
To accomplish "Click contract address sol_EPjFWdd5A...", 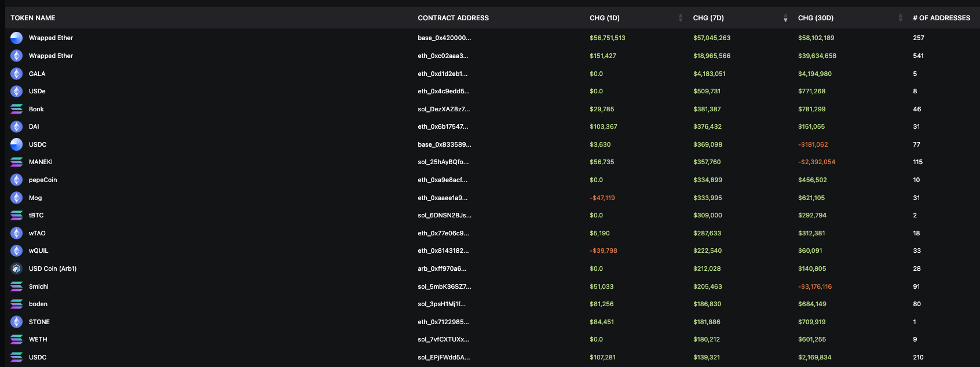I will point(444,357).
